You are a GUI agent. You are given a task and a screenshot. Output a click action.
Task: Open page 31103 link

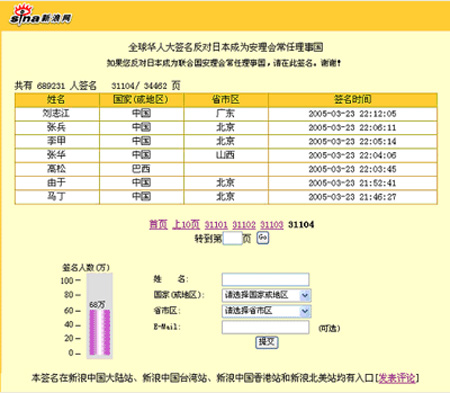coord(272,225)
